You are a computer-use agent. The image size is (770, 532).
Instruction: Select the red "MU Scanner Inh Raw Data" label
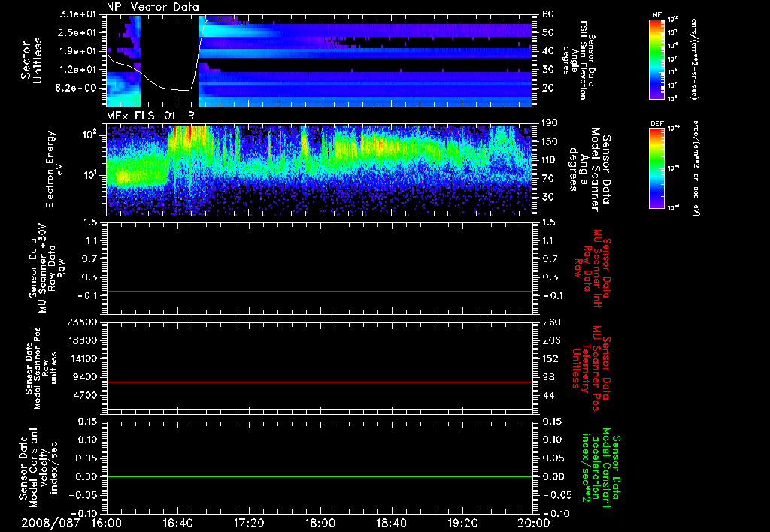593,268
